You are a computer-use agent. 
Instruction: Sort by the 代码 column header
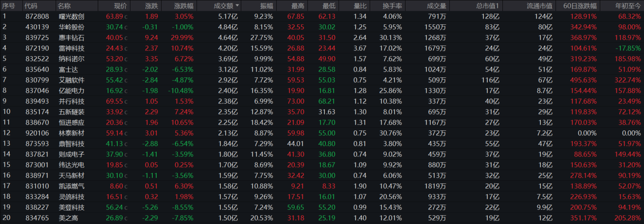tap(31, 6)
